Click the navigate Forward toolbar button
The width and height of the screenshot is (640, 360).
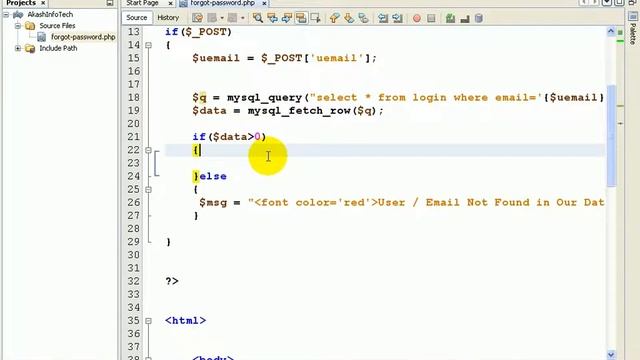232,18
